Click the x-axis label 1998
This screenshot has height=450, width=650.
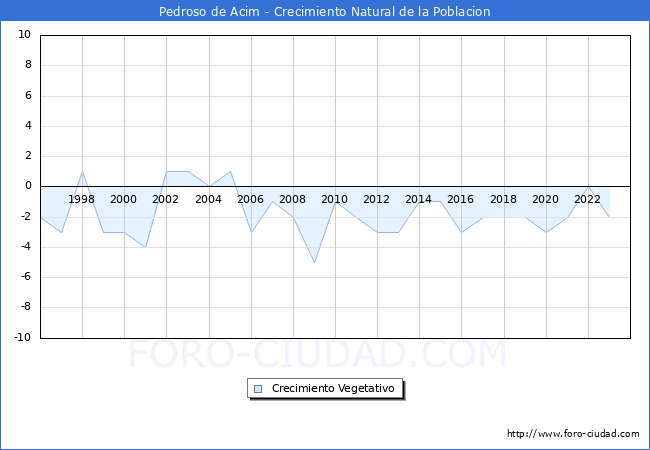click(x=81, y=199)
